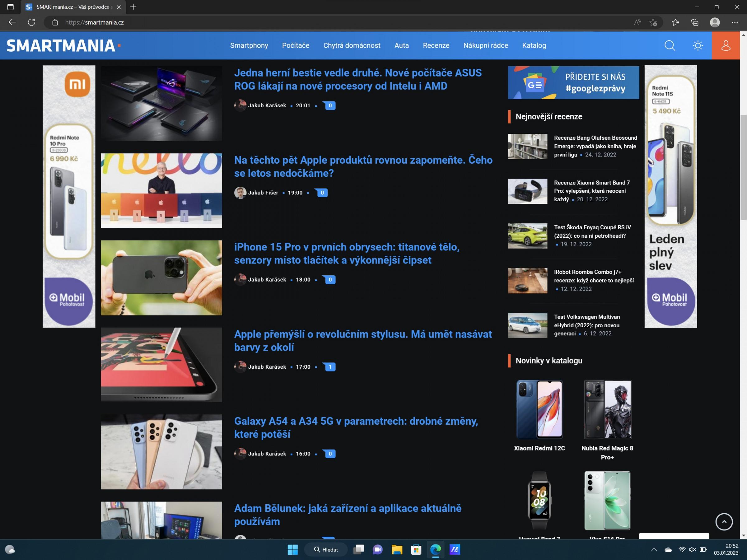
Task: Add page to favorites star icon
Action: (653, 22)
